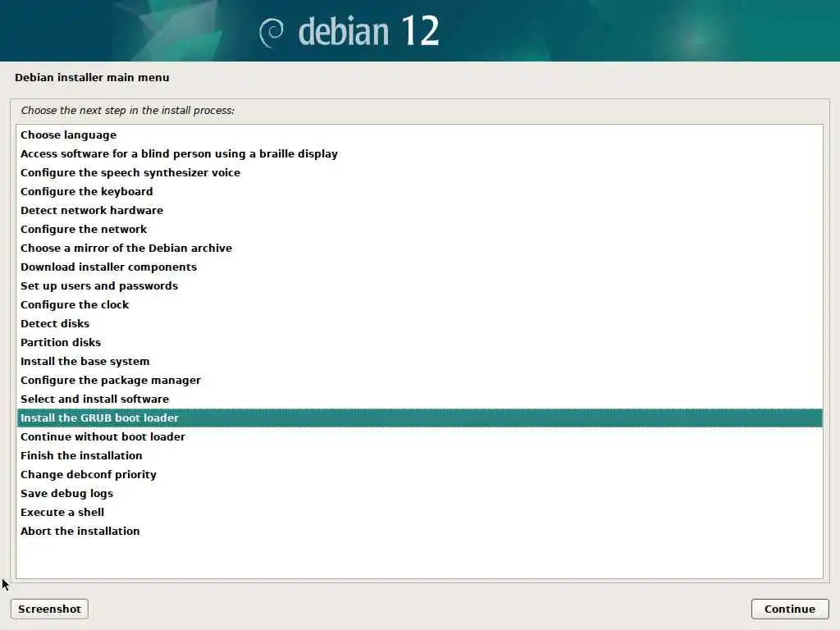Screen dimensions: 840x630
Task: Pick Detect disks entry
Action: (x=419, y=323)
